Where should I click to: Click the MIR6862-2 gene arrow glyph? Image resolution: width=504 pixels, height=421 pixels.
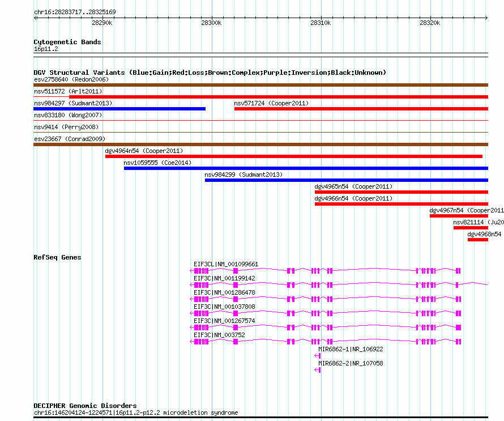318,370
